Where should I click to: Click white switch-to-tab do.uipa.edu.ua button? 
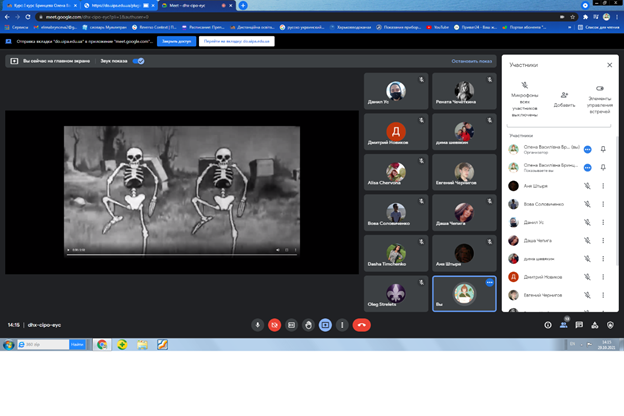[x=236, y=41]
